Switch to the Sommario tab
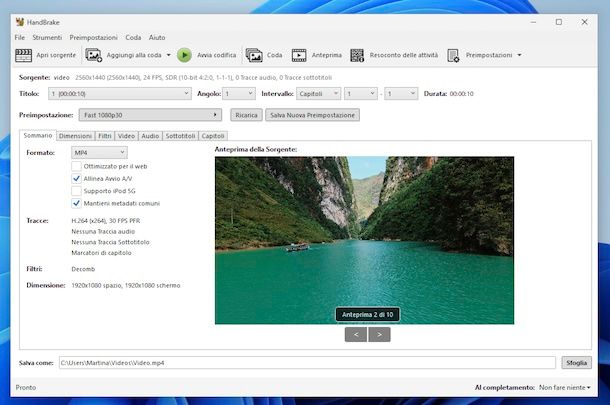The width and height of the screenshot is (610, 405). (x=38, y=135)
